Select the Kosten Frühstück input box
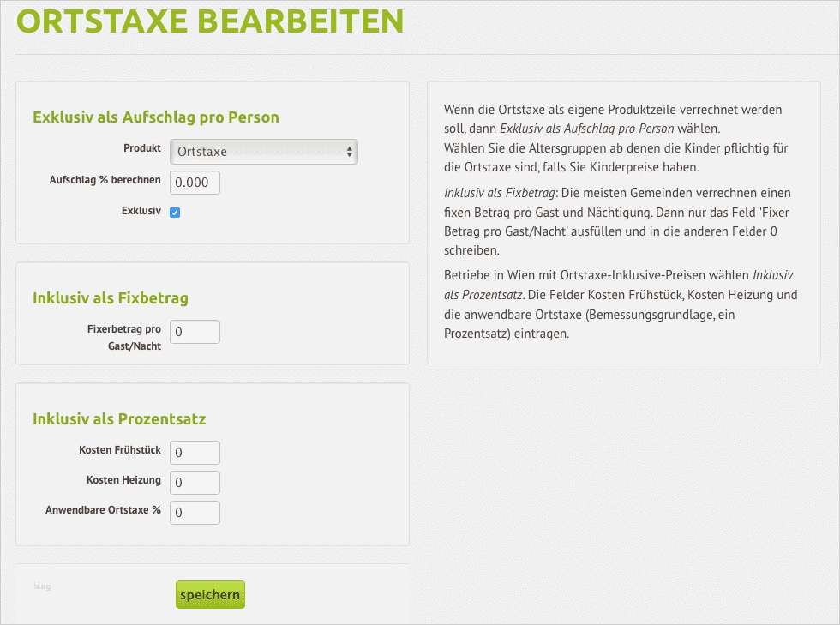 (x=195, y=453)
